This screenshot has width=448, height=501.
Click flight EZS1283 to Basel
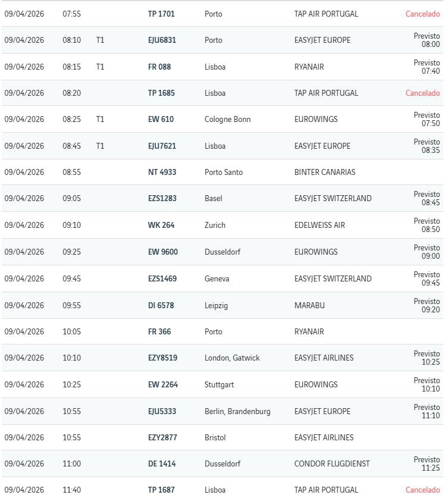162,199
